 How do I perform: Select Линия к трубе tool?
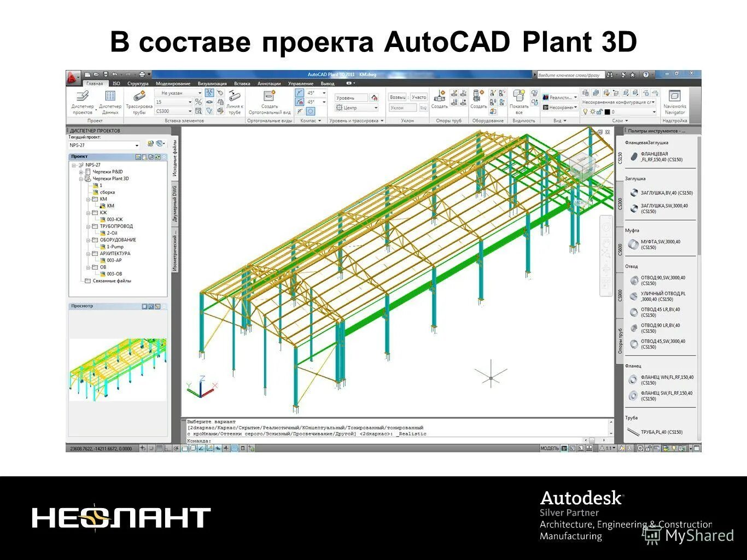(x=235, y=102)
